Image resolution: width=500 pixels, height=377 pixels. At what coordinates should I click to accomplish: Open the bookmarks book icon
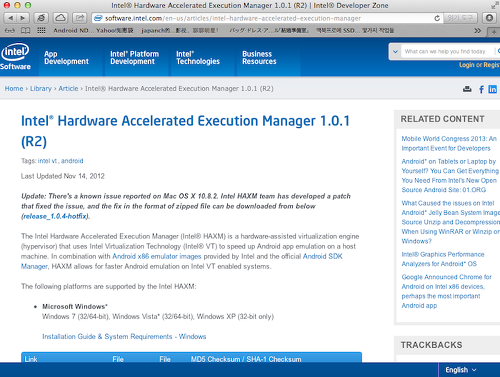(25, 31)
